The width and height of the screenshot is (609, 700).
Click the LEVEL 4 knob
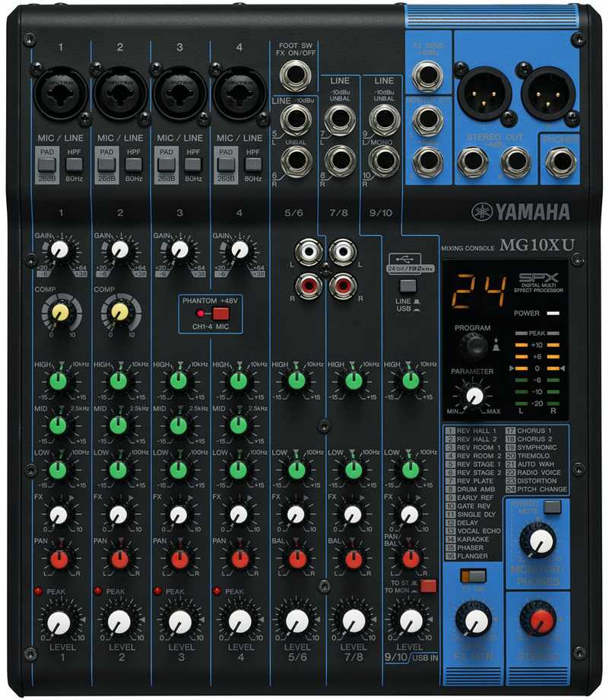point(239,622)
